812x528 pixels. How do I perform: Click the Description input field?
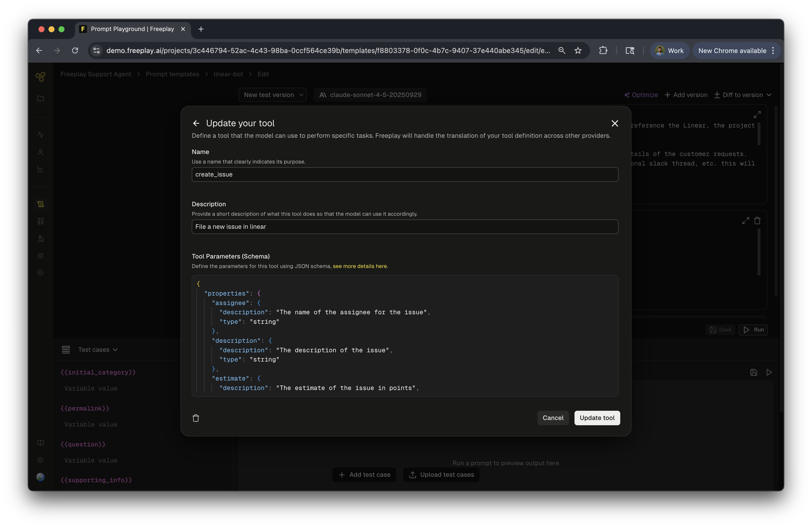(x=405, y=226)
